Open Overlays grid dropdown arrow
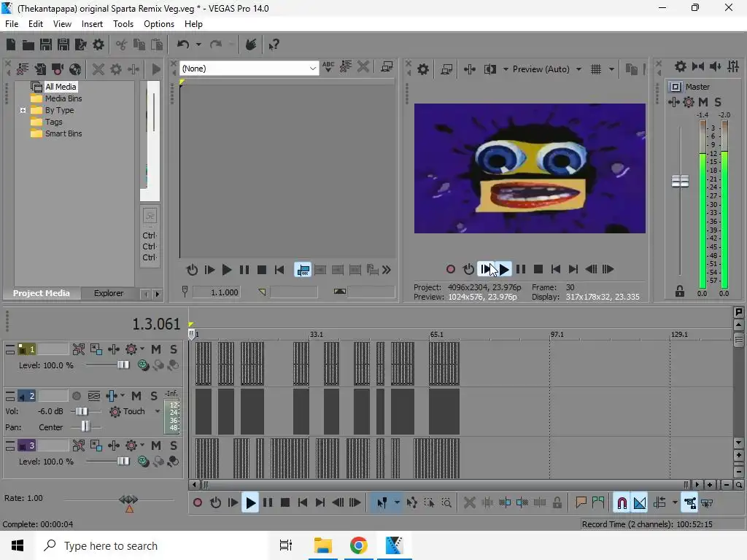747x560 pixels. (x=611, y=69)
